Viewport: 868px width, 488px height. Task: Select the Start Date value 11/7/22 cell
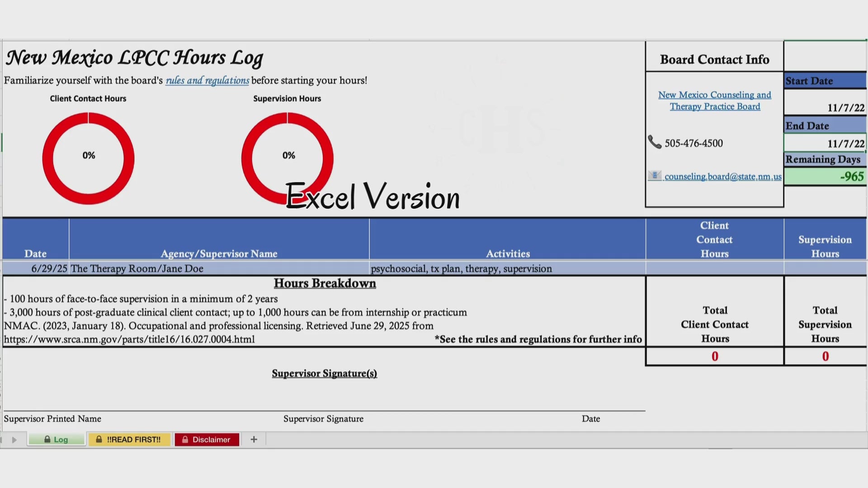coord(826,102)
